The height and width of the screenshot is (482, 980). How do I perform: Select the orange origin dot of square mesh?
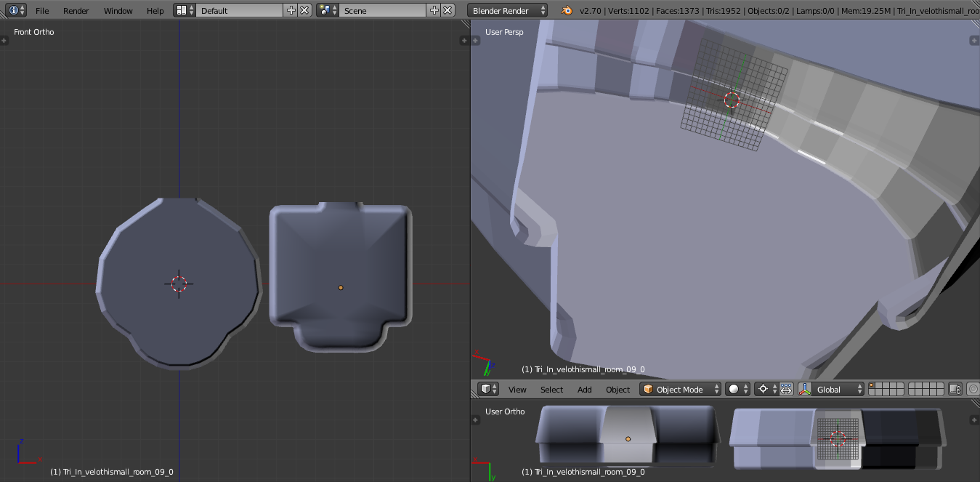coord(341,288)
